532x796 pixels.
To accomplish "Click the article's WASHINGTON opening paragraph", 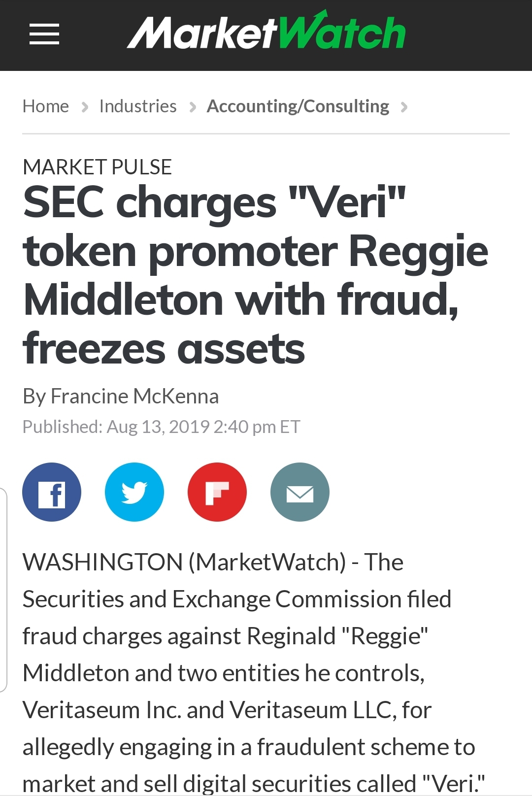I will (x=236, y=635).
